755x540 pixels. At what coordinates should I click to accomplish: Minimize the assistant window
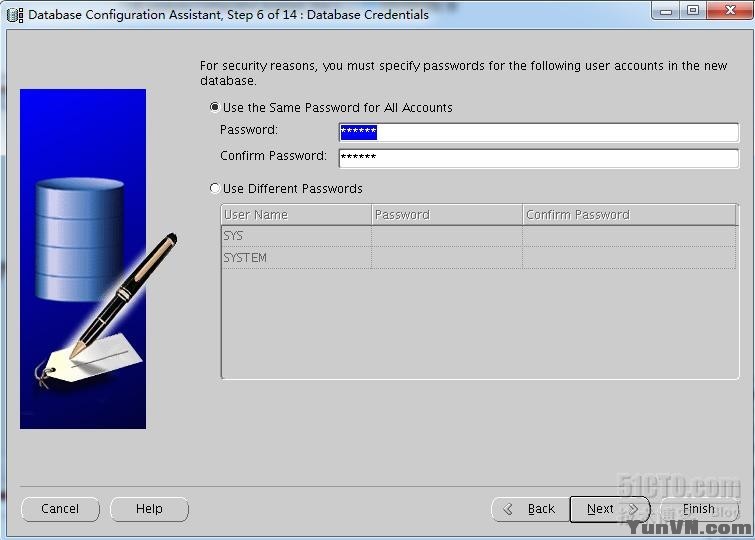click(x=665, y=11)
